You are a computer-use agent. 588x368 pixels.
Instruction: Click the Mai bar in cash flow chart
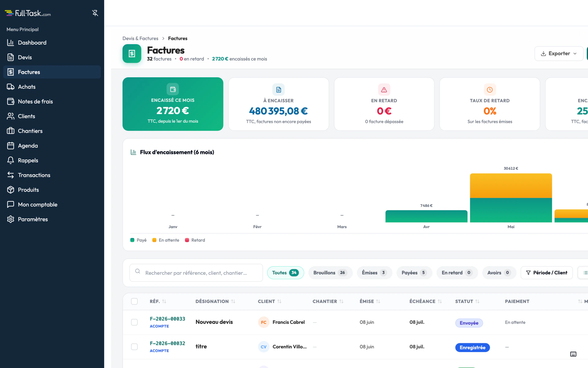tap(511, 198)
